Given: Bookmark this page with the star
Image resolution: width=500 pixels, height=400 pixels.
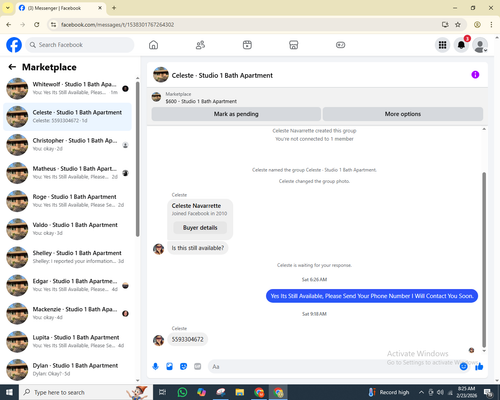Looking at the screenshot, I should [x=458, y=25].
